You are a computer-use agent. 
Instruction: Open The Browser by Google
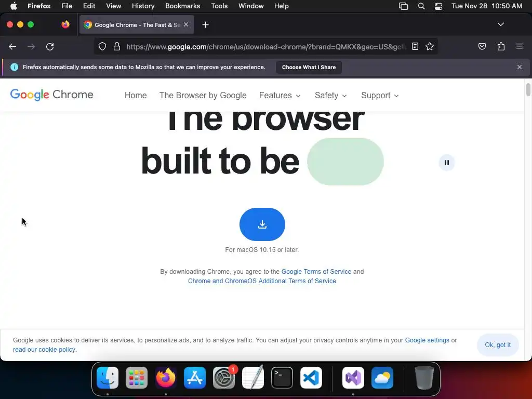coord(203,96)
